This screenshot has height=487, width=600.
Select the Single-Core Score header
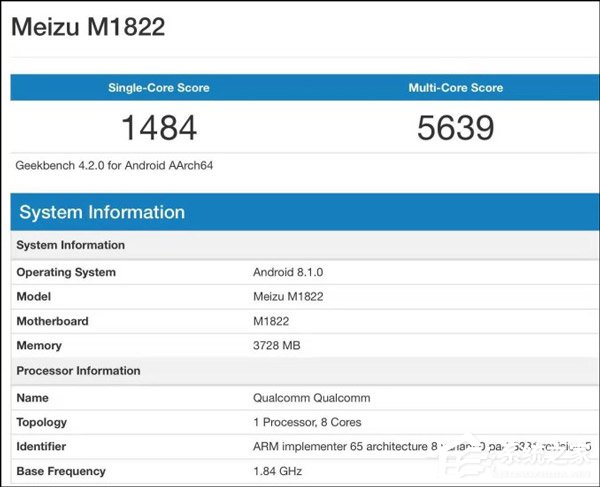click(159, 88)
